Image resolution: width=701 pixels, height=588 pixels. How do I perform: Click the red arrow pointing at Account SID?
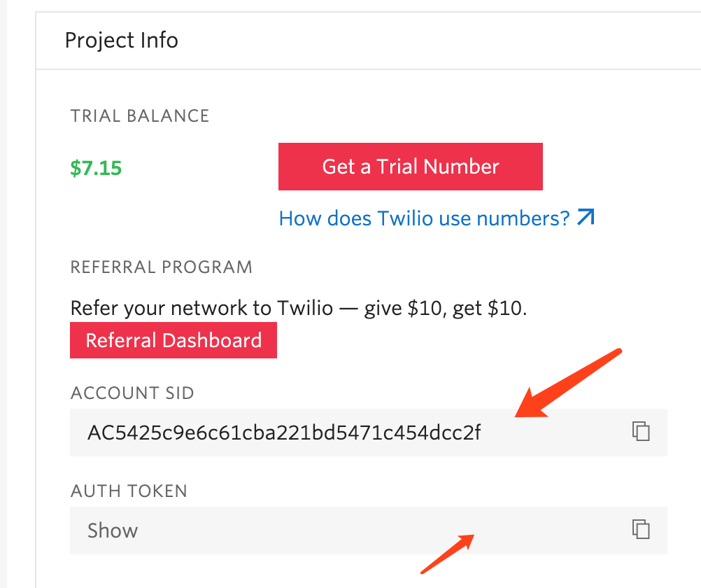[x=567, y=384]
